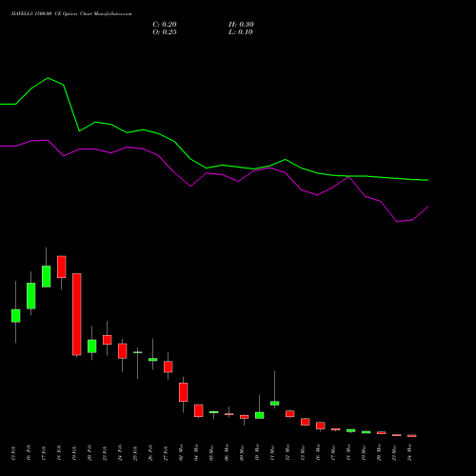Click the red candle above 27 Feb
476x476 pixels.
(169, 367)
